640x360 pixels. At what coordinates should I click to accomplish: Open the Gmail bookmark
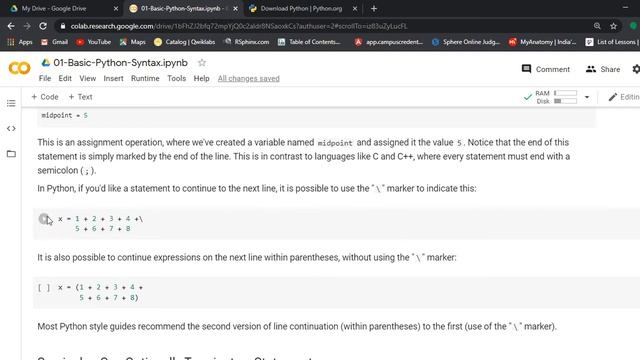54,42
